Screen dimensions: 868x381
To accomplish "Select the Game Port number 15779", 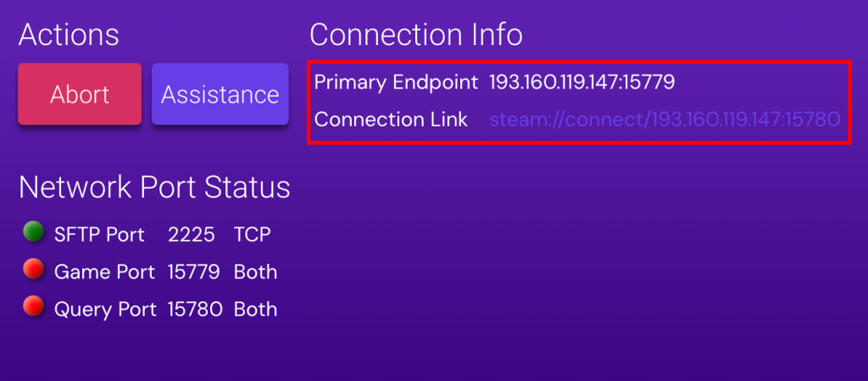I will [194, 272].
